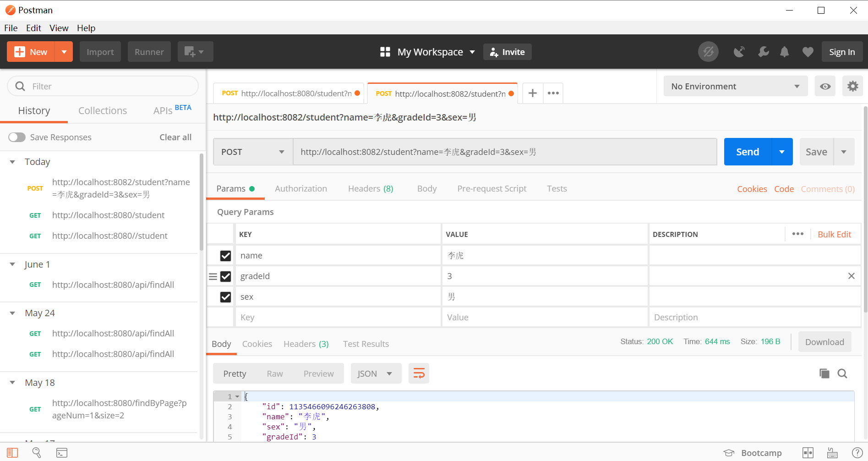
Task: Collapse the May 24 history group
Action: click(x=13, y=313)
